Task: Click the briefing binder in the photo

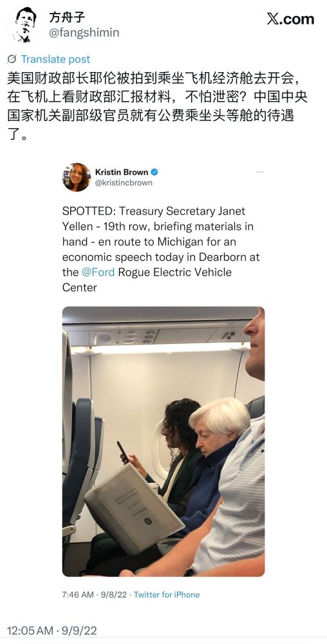Action: tap(134, 509)
